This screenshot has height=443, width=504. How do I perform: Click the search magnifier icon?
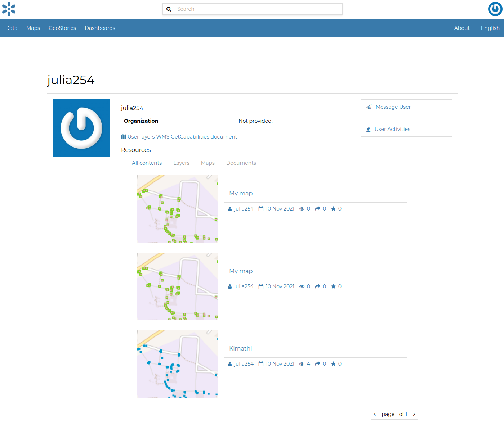click(169, 9)
